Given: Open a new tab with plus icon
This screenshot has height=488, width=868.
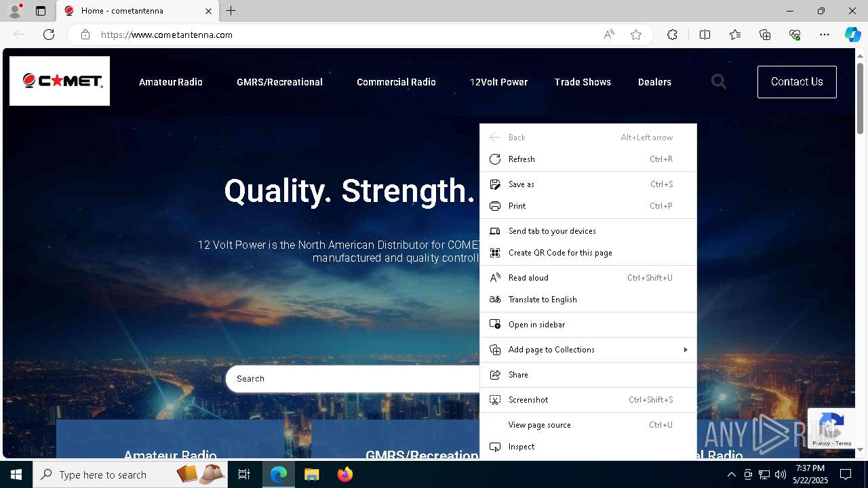Looking at the screenshot, I should [231, 11].
